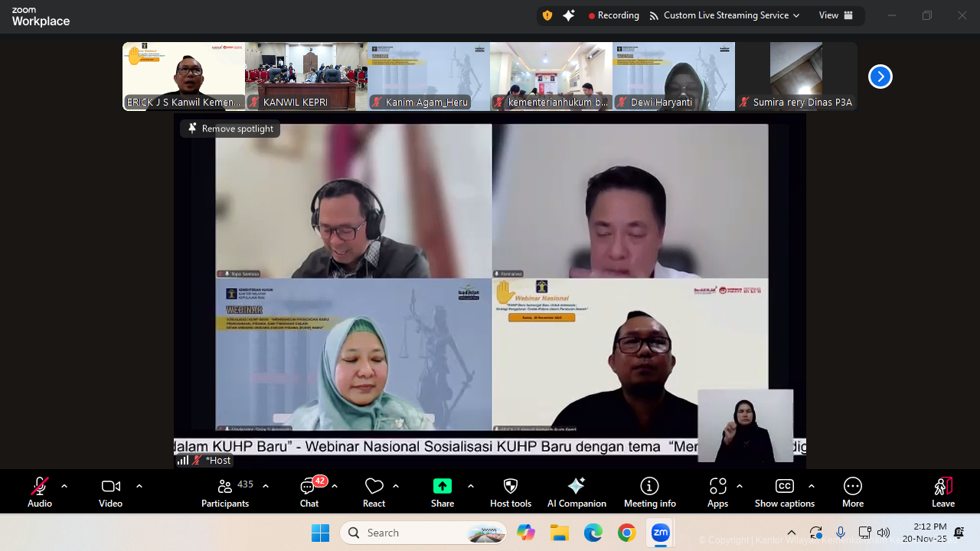
Task: Click the Leave meeting button
Action: point(942,491)
